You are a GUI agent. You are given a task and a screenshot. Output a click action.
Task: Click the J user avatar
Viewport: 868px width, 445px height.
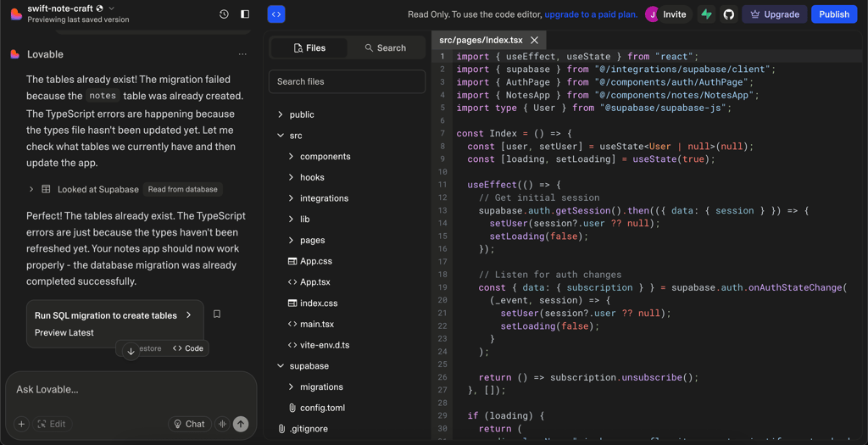coord(652,14)
